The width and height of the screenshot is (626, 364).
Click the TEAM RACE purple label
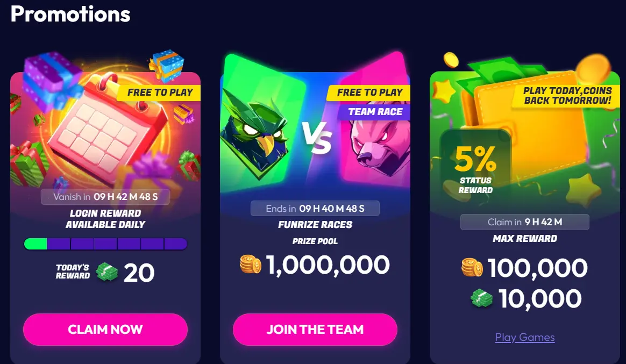[x=374, y=112]
